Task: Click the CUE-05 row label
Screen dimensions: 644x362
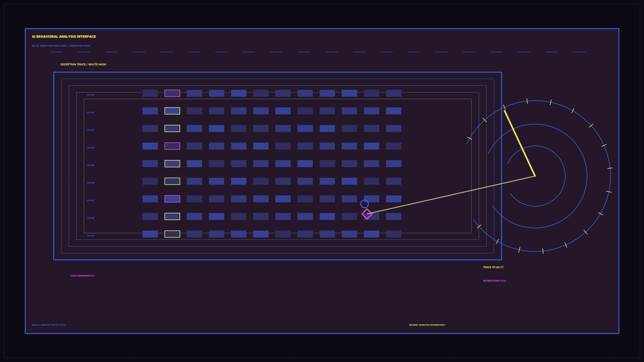Action: click(91, 165)
